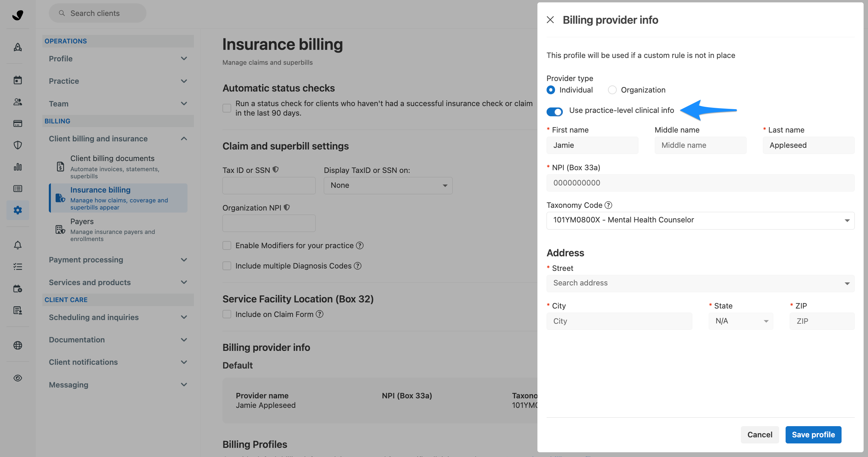Expand Documentation menu
The width and height of the screenshot is (868, 457).
point(118,340)
